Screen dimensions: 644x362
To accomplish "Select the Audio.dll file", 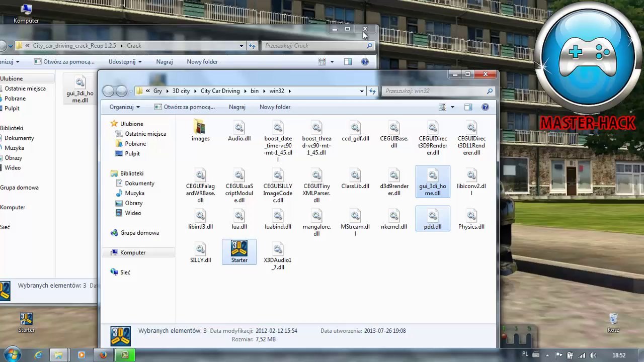I will click(239, 131).
